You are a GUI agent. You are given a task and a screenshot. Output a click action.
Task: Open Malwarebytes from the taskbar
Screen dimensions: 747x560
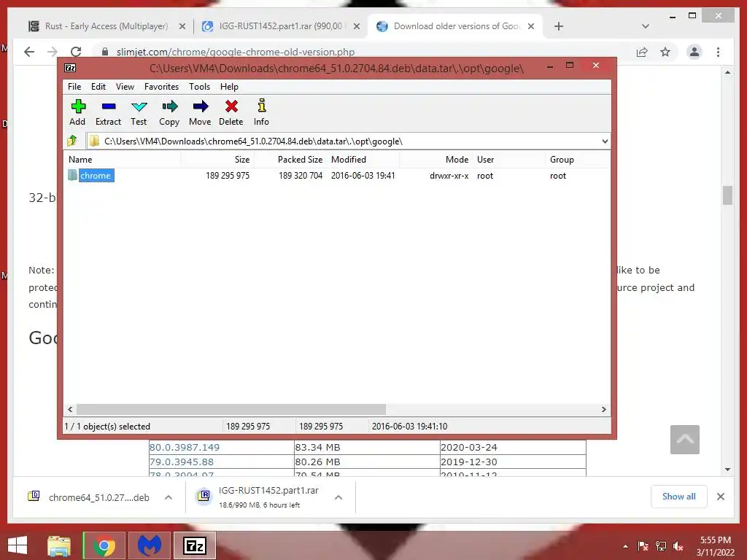(x=149, y=545)
